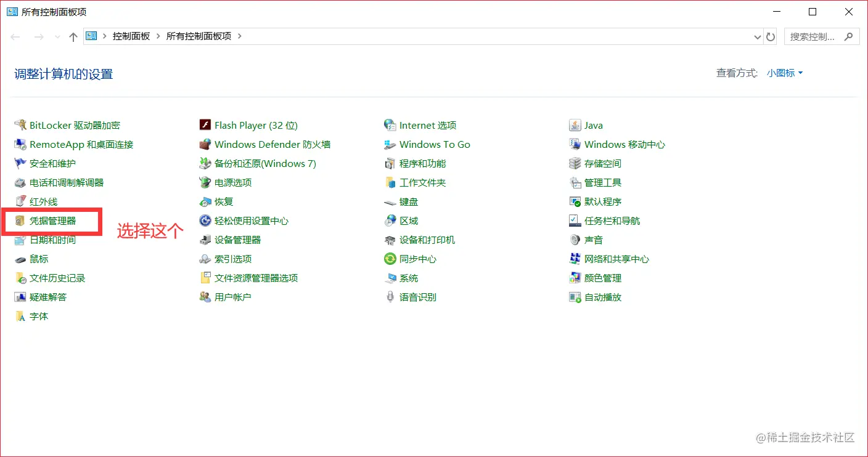Click the 鼠标 icon
Viewport: 868px width, 457px height.
tap(20, 259)
